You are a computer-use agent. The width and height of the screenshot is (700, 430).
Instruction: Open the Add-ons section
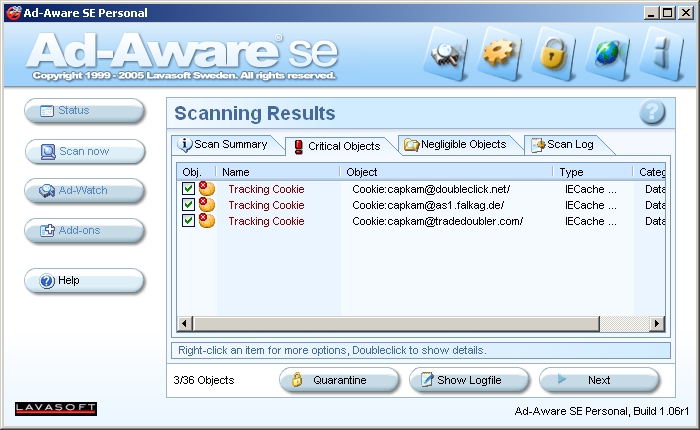(x=84, y=230)
